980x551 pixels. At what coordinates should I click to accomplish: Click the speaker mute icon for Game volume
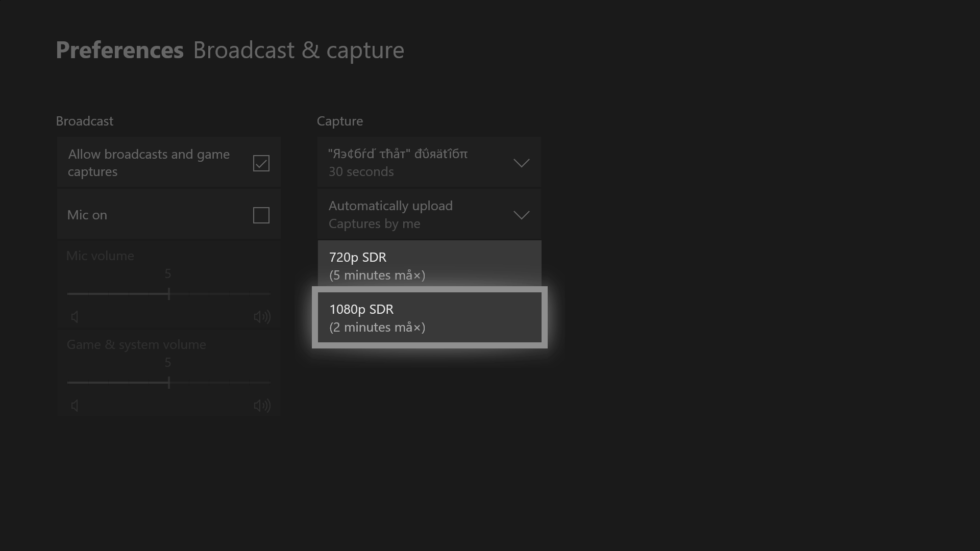74,405
